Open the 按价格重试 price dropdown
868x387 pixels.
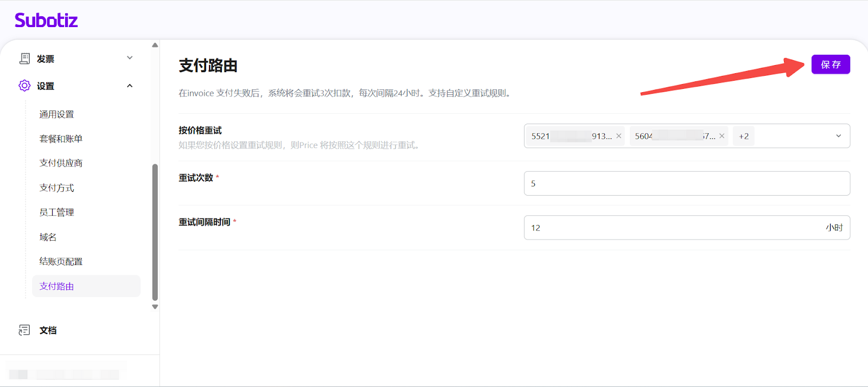point(838,136)
